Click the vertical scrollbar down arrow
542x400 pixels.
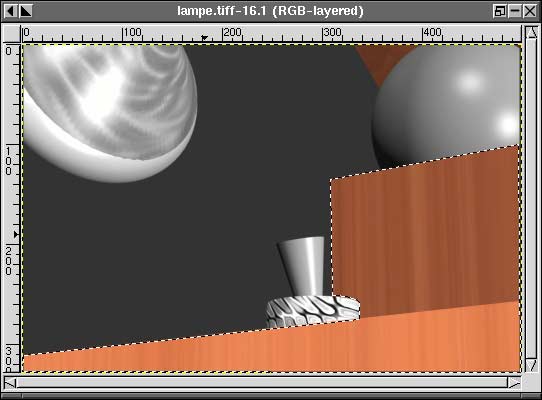pyautogui.click(x=531, y=365)
